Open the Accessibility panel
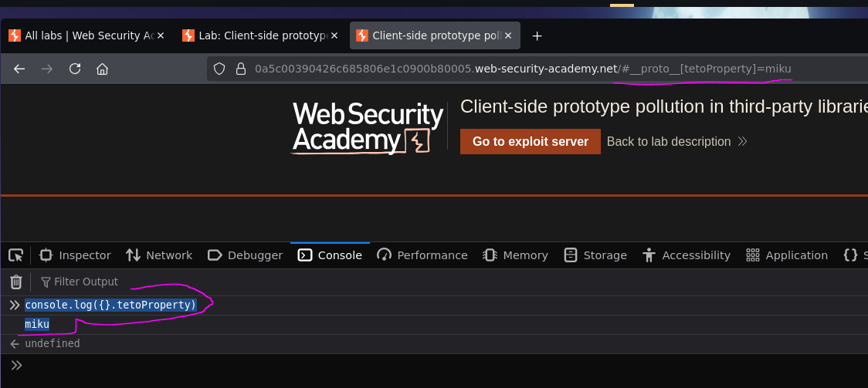868x388 pixels. 687,255
